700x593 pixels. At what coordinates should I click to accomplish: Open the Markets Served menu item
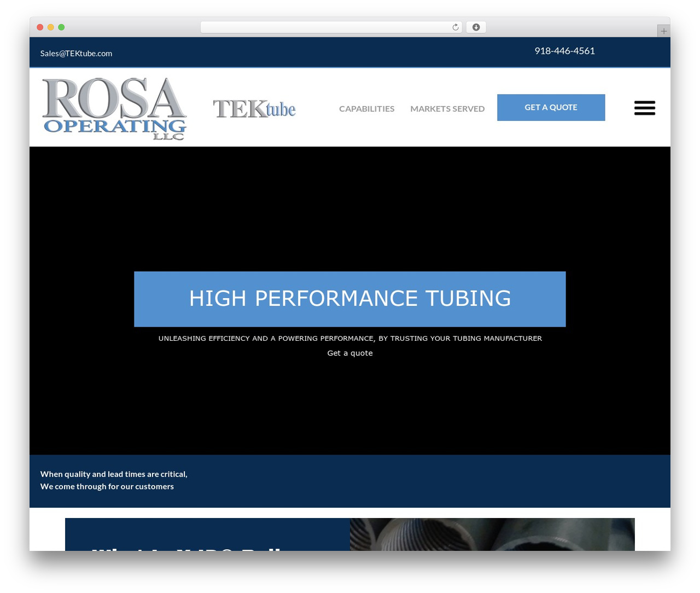click(447, 108)
